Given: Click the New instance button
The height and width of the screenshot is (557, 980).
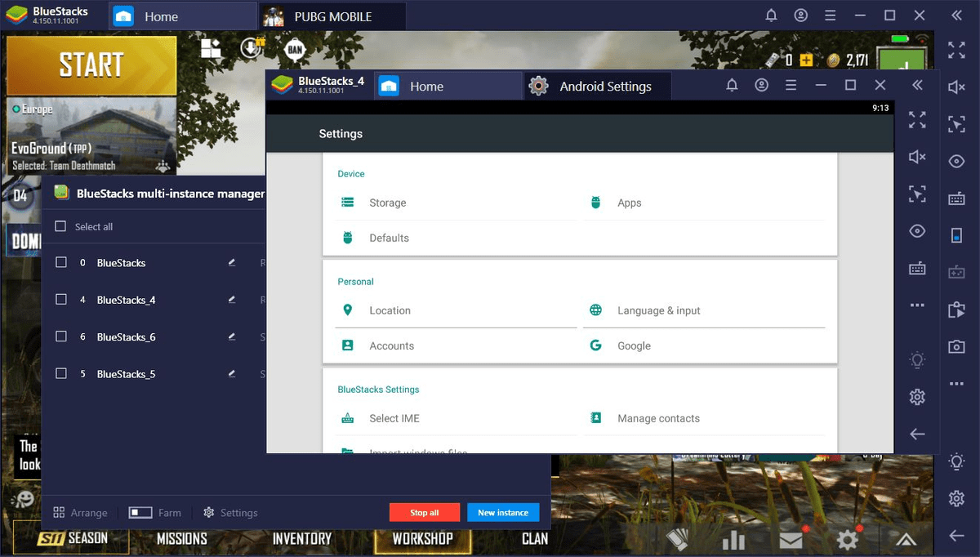Looking at the screenshot, I should [x=502, y=513].
